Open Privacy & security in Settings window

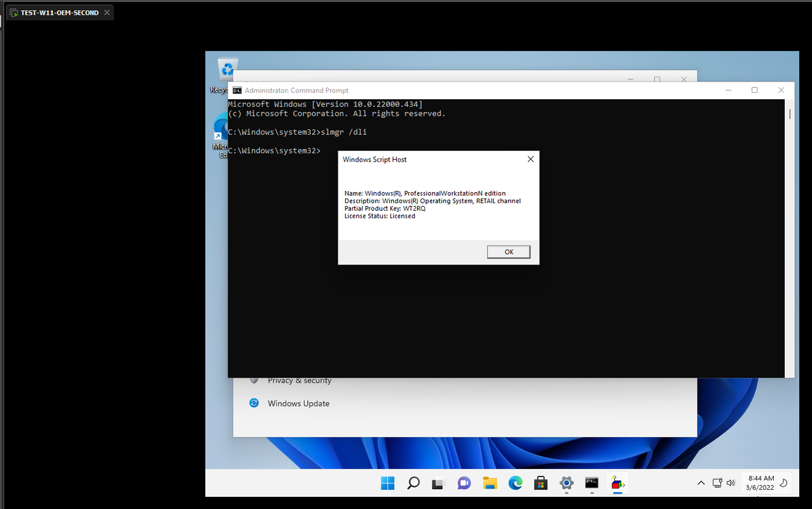[x=299, y=380]
